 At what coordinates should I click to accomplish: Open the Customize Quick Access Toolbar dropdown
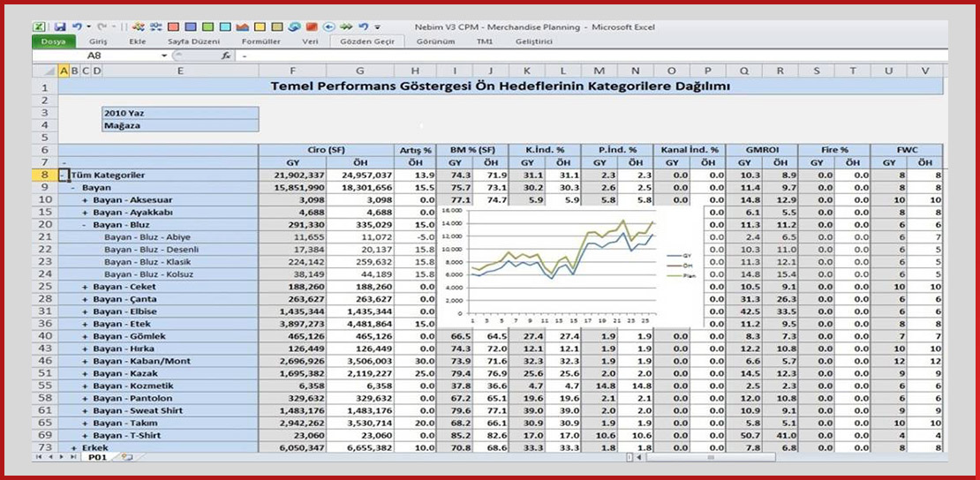pyautogui.click(x=378, y=27)
